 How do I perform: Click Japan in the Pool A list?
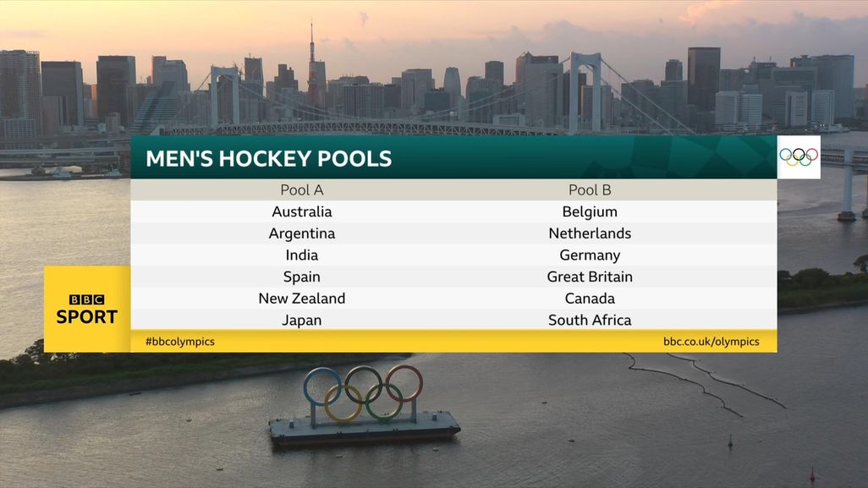coord(302,320)
